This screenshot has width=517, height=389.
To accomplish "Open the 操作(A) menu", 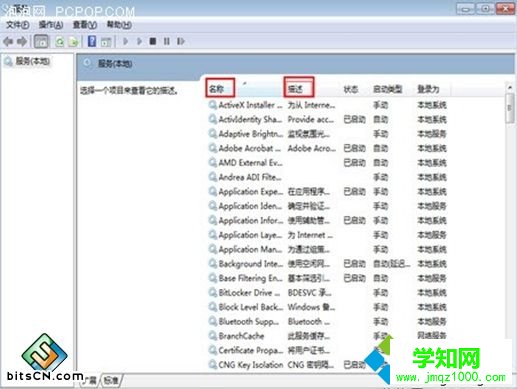I will coord(51,25).
